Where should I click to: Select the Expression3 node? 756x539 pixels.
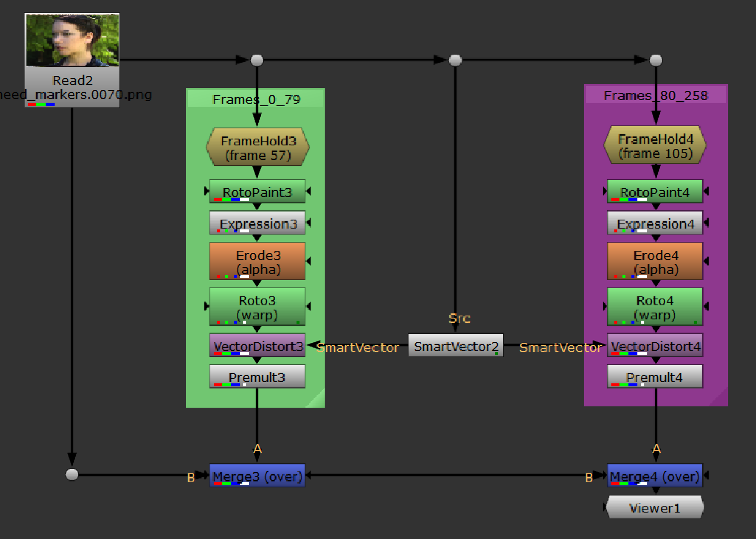coord(257,223)
